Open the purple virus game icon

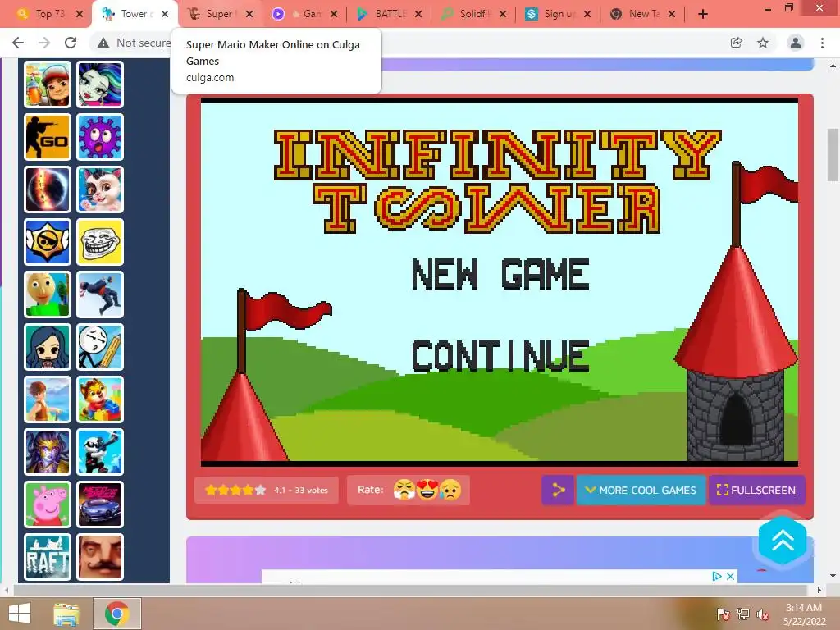coord(99,137)
